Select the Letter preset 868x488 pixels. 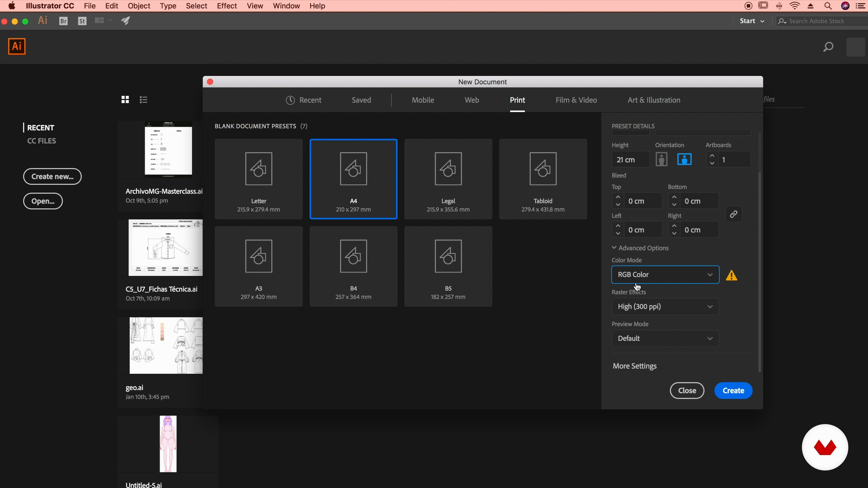[x=259, y=179]
